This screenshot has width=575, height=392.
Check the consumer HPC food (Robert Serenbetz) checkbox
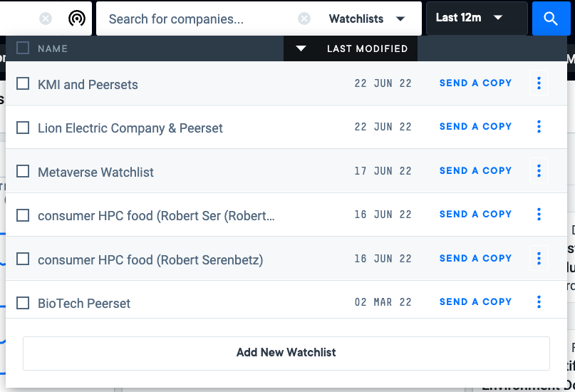point(23,259)
